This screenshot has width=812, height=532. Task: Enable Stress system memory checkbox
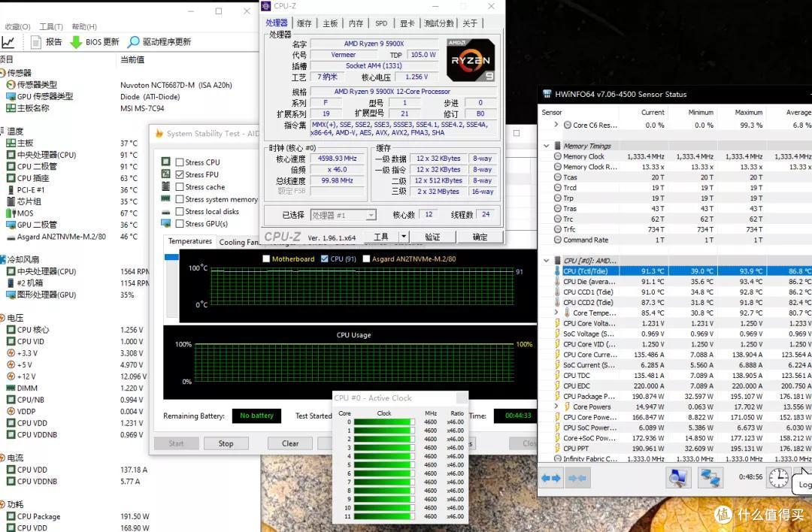coord(179,199)
